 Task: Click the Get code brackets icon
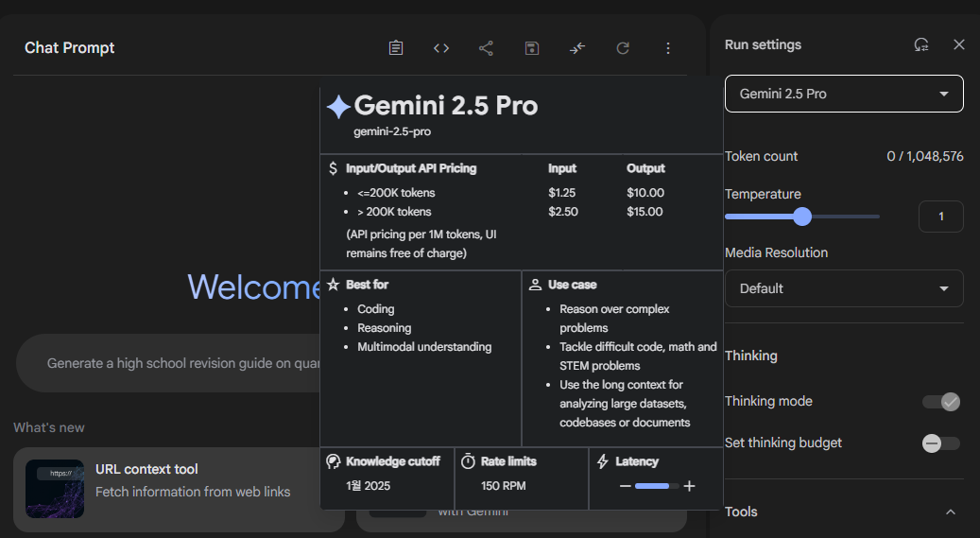(441, 48)
